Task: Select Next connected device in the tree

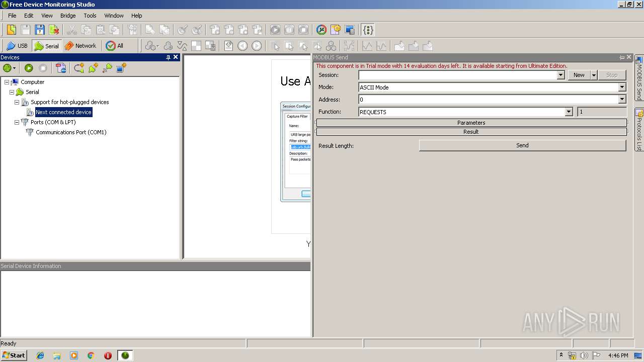Action: pyautogui.click(x=63, y=112)
